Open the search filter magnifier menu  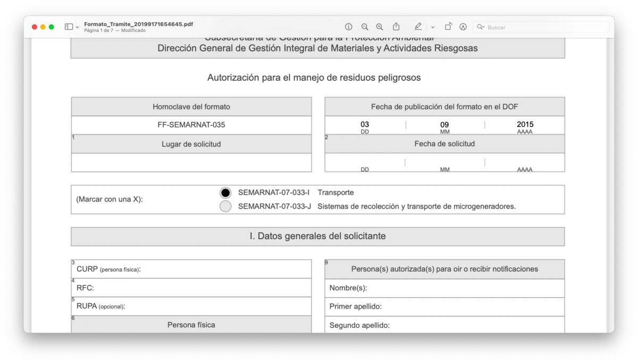tap(479, 27)
